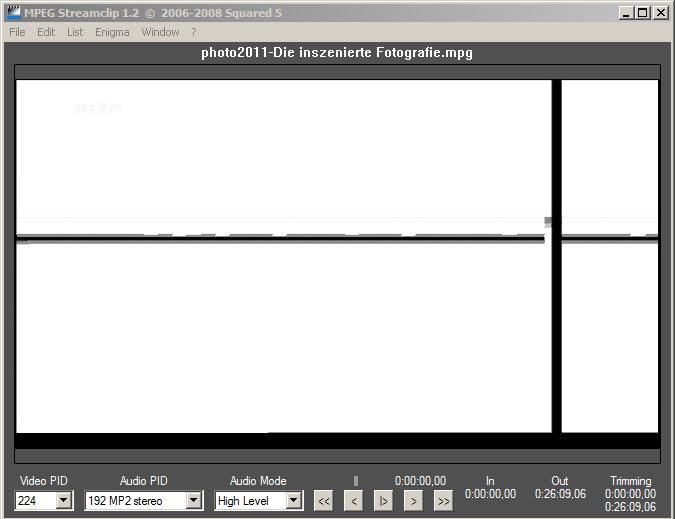Open the Enigma menu
The image size is (675, 519).
click(112, 32)
